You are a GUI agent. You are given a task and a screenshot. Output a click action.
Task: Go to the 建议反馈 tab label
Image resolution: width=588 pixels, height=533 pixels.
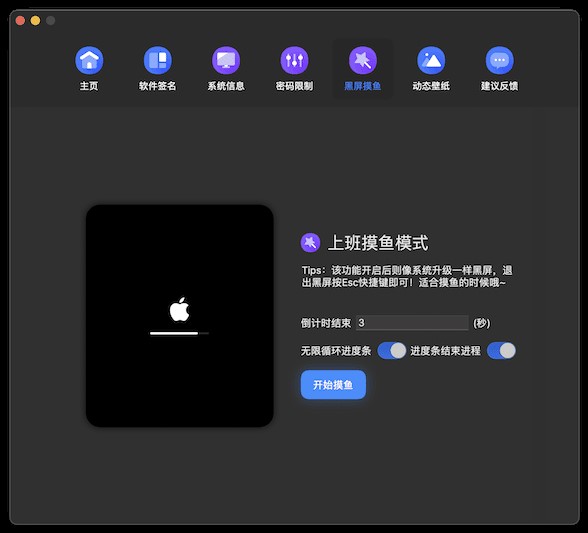[500, 86]
